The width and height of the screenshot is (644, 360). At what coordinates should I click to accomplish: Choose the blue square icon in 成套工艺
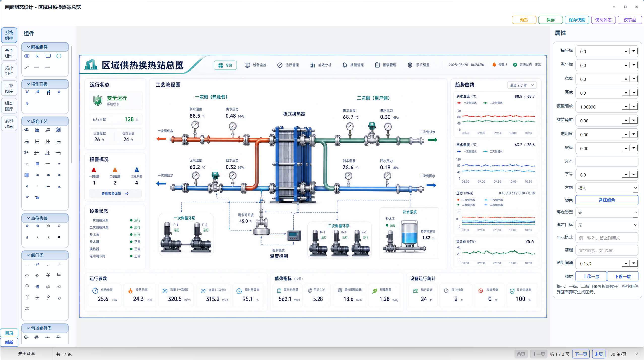coord(37,164)
